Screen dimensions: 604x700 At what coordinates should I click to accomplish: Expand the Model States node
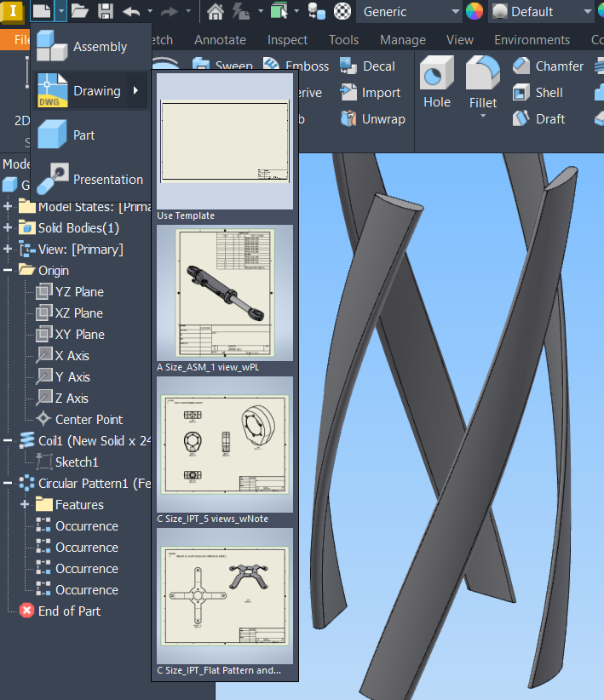(8, 206)
